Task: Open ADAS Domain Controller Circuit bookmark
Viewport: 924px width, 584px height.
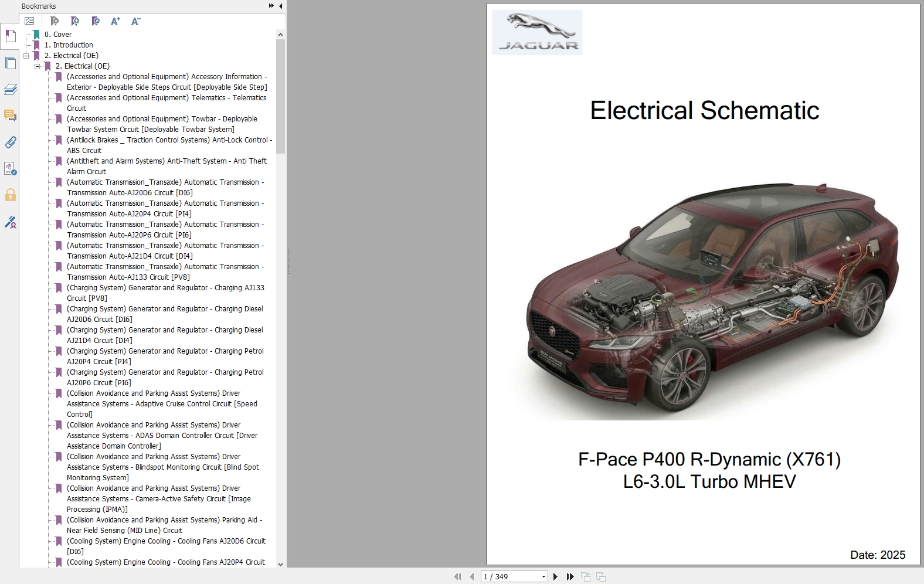Action: [162, 436]
